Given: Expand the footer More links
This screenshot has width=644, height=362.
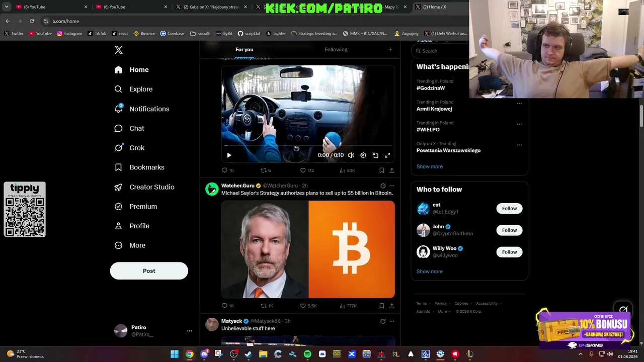Looking at the screenshot, I should [x=444, y=311].
